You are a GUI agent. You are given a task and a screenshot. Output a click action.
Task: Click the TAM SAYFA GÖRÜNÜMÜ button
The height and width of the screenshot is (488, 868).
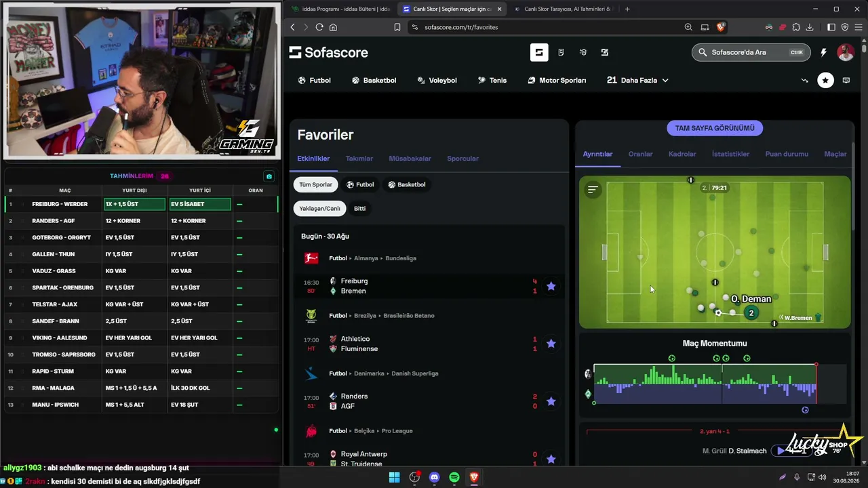point(715,128)
